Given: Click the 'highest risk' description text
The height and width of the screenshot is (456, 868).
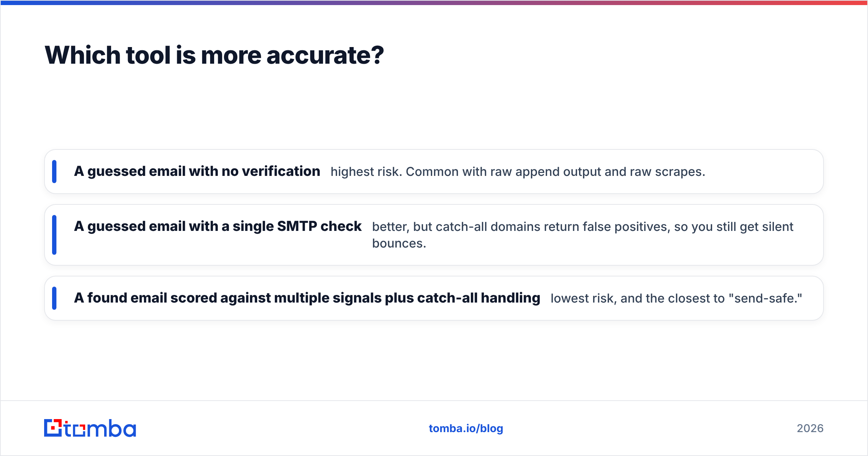Looking at the screenshot, I should tap(518, 172).
